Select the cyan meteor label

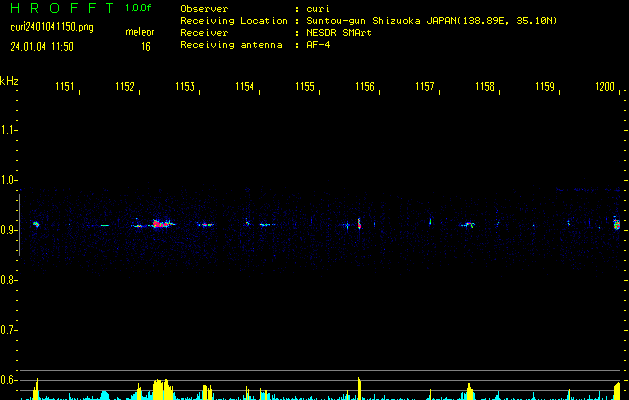coord(139,32)
